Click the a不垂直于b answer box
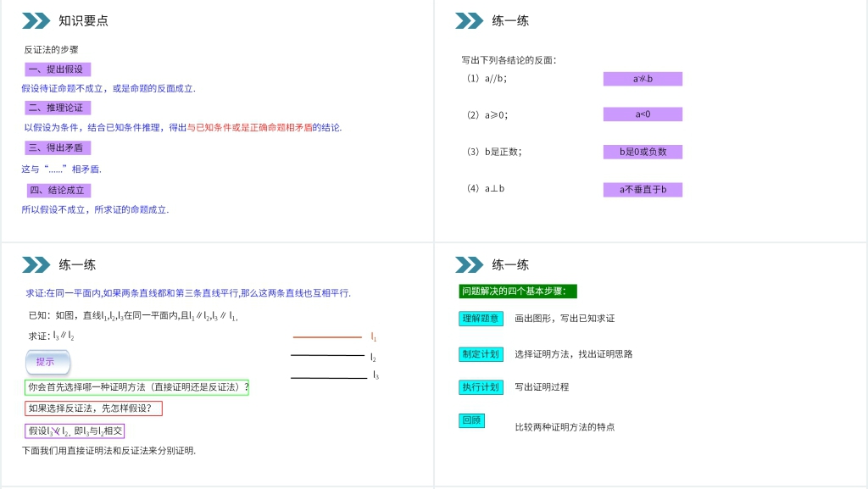 click(x=643, y=190)
